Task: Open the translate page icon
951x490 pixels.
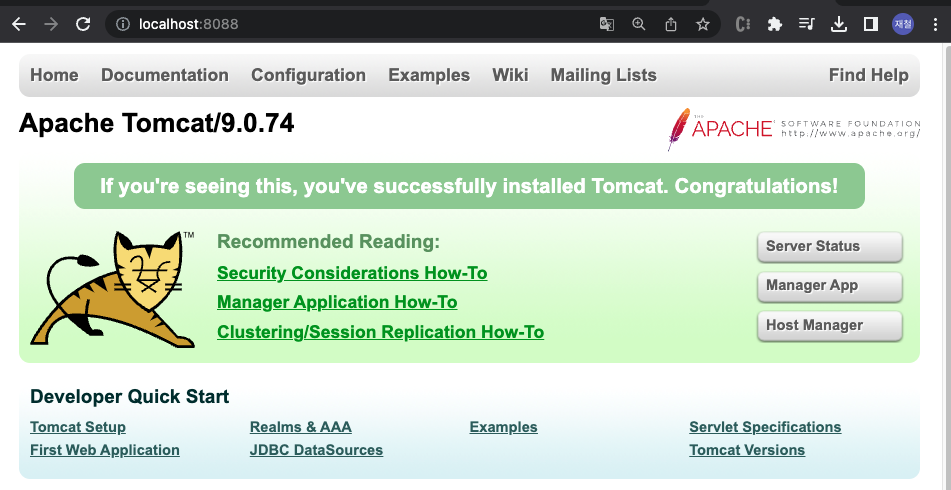Action: 607,24
